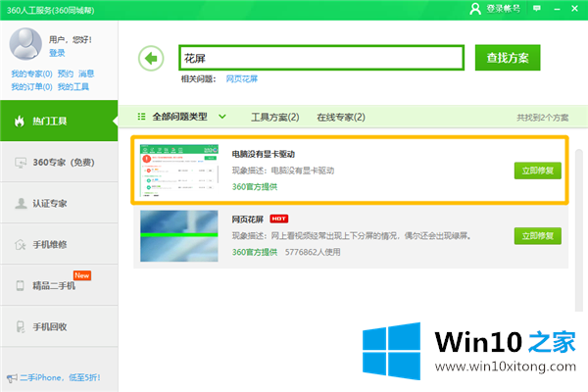Click the 二手iPhone，低至5折 promo link
The width and height of the screenshot is (588, 392).
pyautogui.click(x=60, y=377)
